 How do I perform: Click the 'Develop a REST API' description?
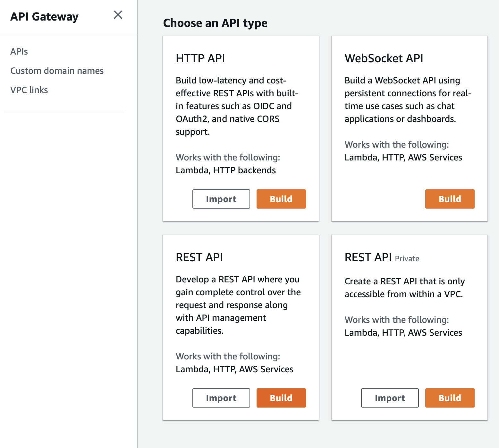[x=238, y=305]
